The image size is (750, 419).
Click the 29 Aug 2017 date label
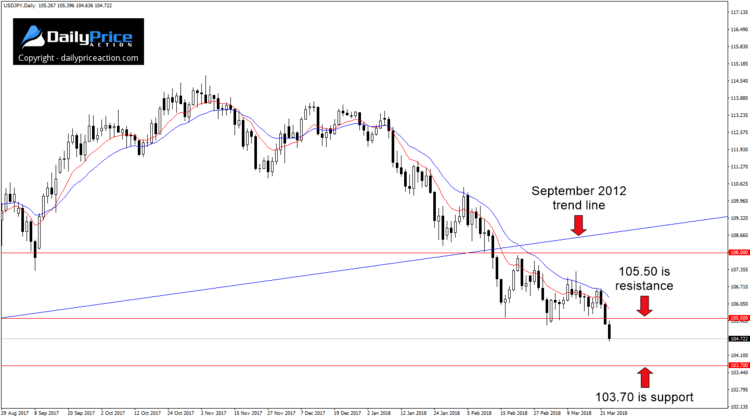15,413
